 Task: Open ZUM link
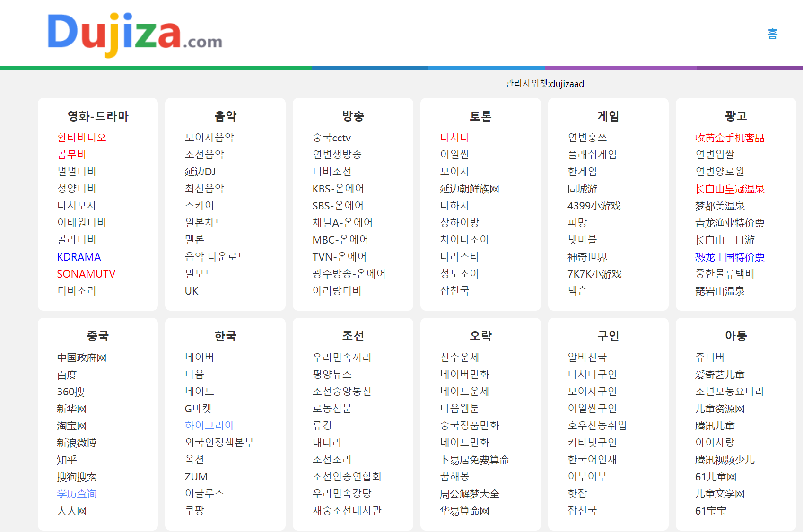(x=196, y=477)
